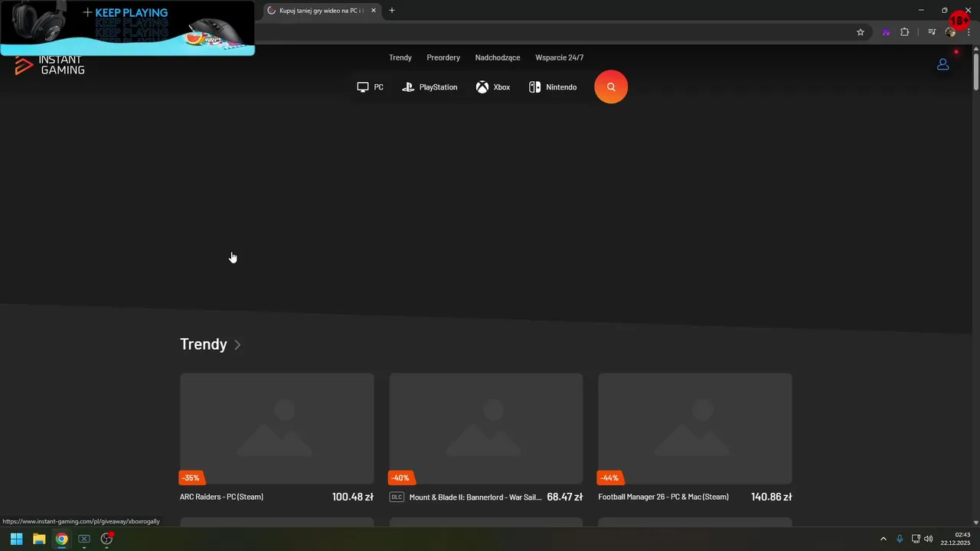The height and width of the screenshot is (551, 980).
Task: Select the Xbox platform
Action: pos(493,87)
